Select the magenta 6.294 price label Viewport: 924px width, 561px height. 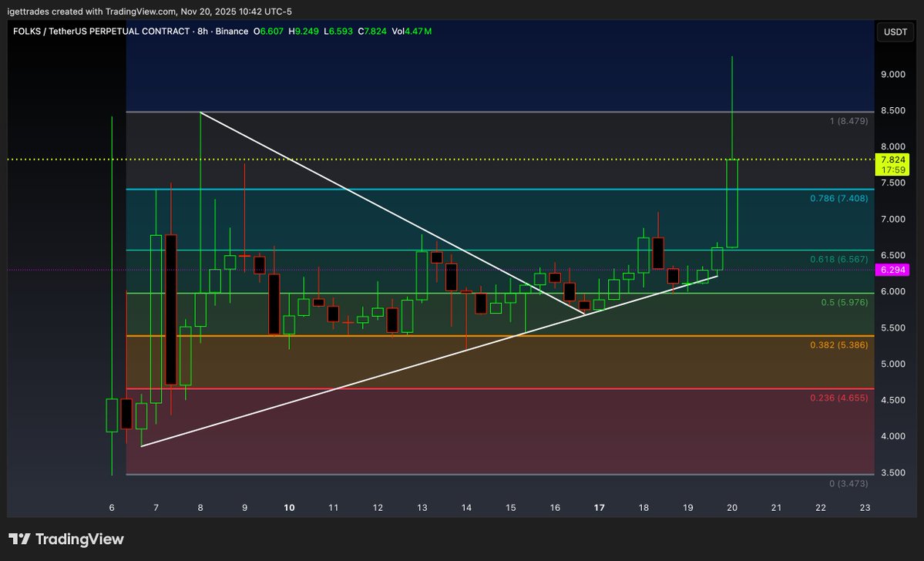pos(894,270)
